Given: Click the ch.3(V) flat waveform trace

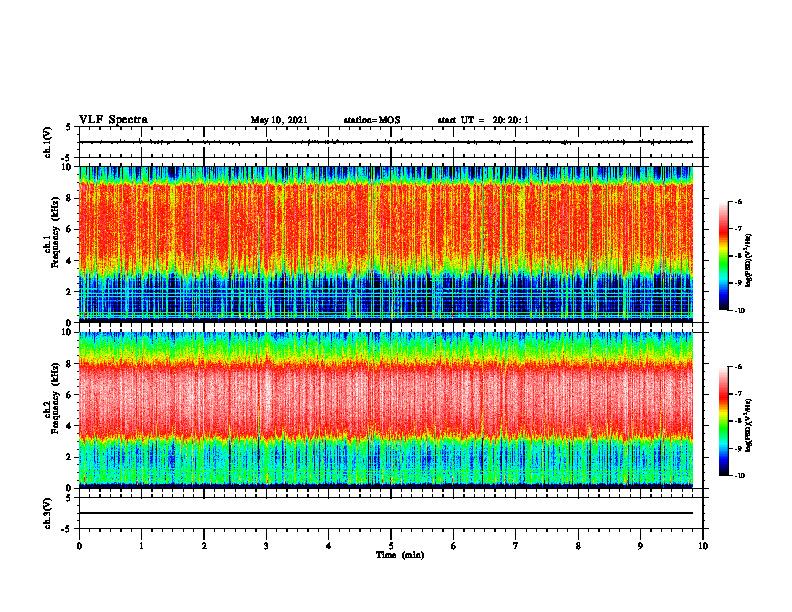Looking at the screenshot, I should (386, 513).
